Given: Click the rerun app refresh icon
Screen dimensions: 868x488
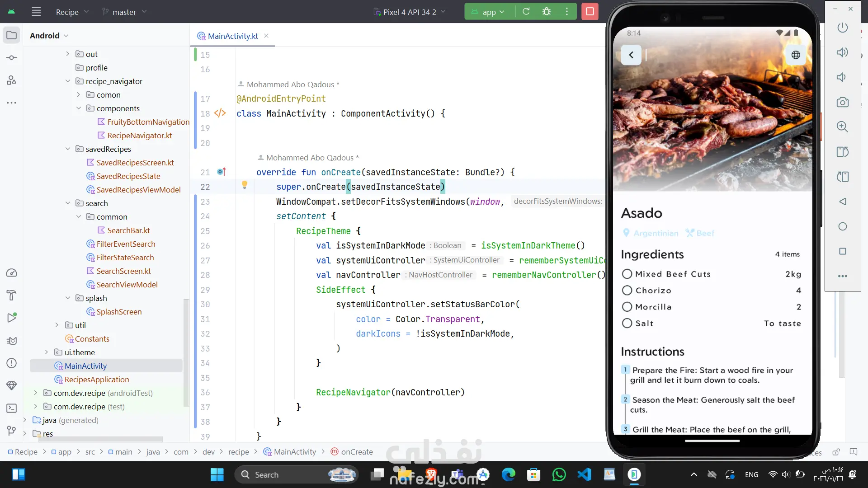Looking at the screenshot, I should pos(526,11).
